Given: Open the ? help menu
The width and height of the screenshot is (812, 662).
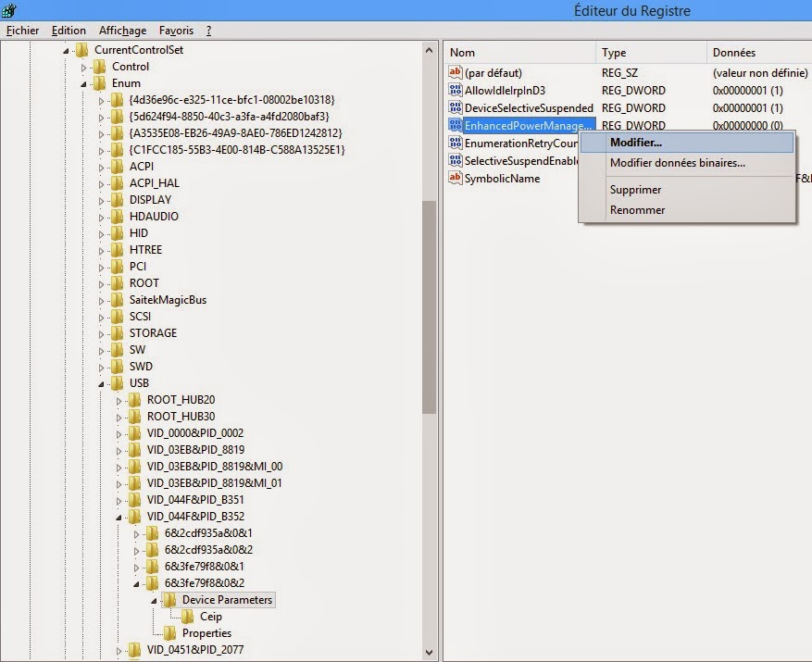Looking at the screenshot, I should click(208, 31).
